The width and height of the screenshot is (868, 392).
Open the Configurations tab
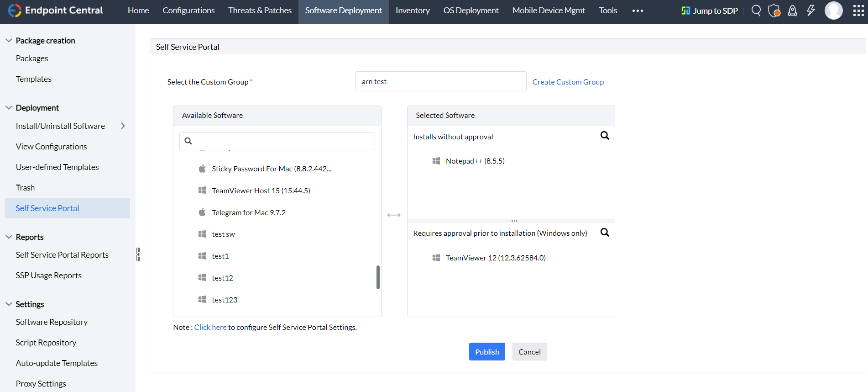click(x=188, y=11)
